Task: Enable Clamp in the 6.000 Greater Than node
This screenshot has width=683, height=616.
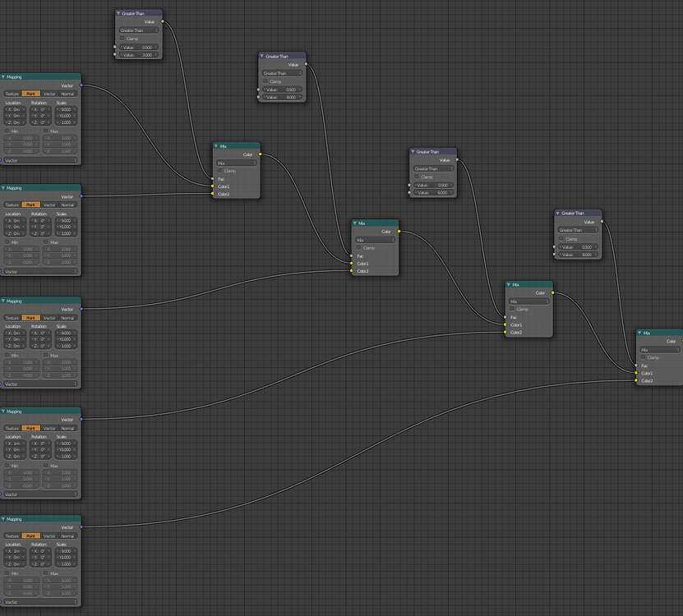Action: pos(417,177)
